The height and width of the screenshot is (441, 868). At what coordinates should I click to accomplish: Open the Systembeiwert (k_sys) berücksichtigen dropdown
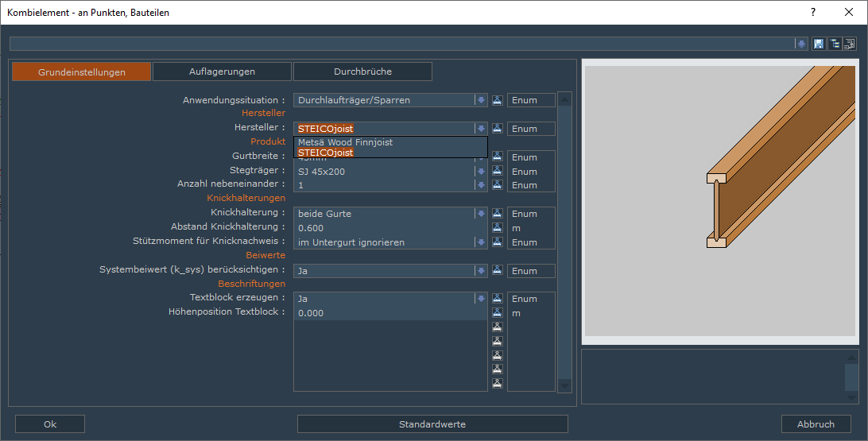[481, 271]
